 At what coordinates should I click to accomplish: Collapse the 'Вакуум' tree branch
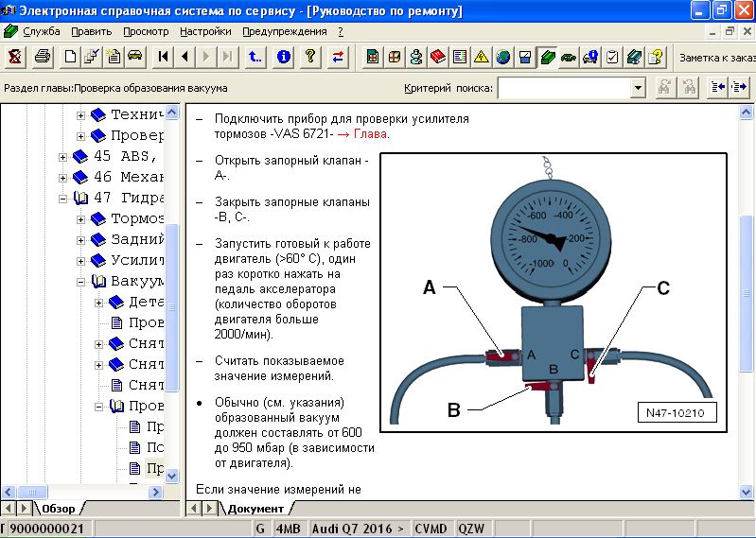81,281
